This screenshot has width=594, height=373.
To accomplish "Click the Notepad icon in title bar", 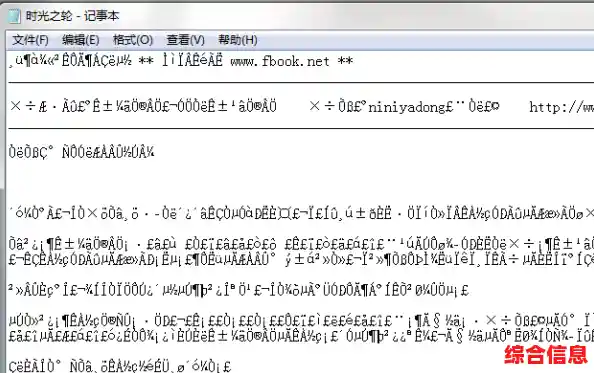I will pyautogui.click(x=14, y=16).
